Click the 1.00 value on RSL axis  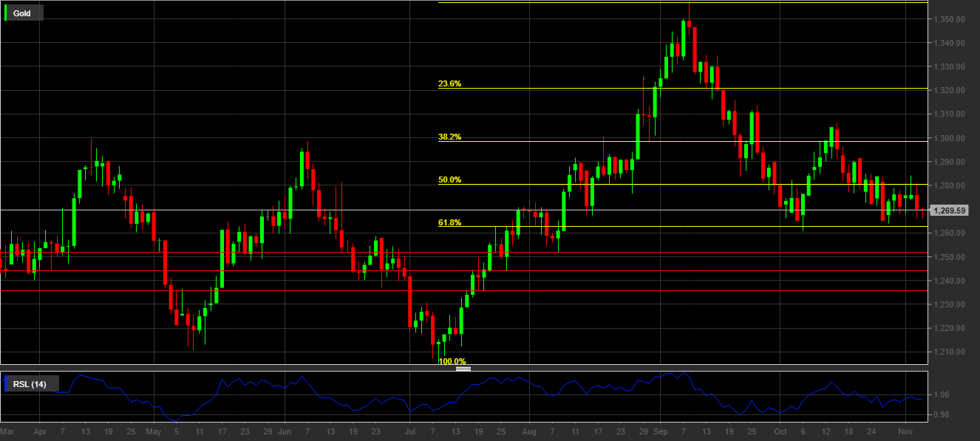941,395
